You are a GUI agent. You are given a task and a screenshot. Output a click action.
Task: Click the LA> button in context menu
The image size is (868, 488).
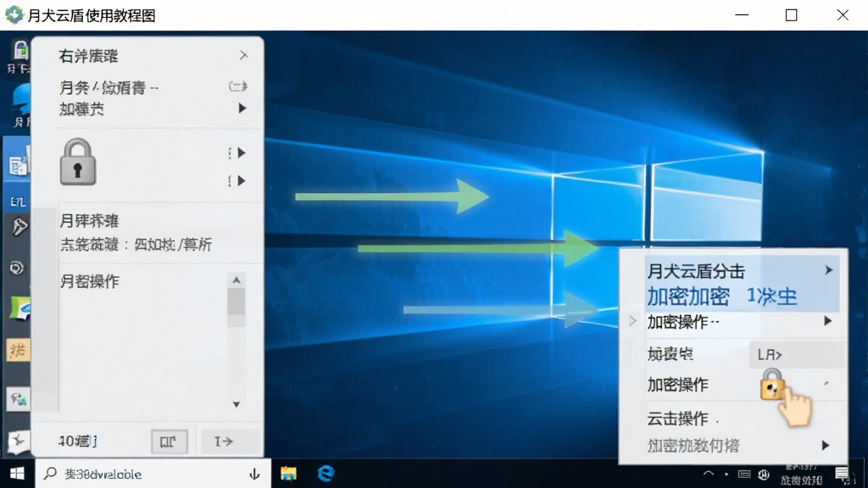click(x=797, y=355)
